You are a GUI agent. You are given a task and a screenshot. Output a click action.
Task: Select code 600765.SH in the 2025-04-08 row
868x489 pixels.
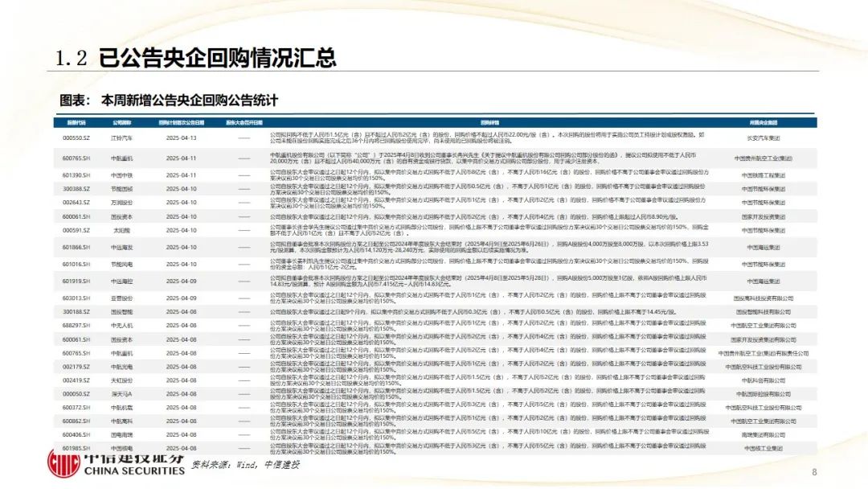click(76, 353)
